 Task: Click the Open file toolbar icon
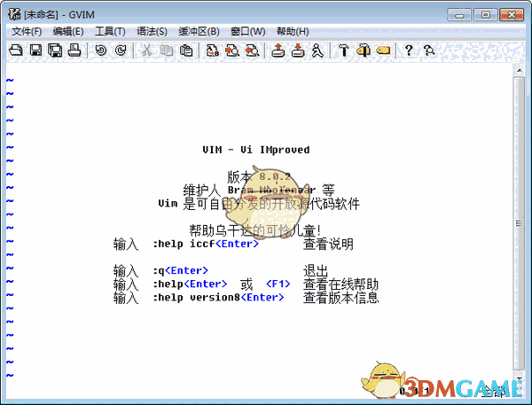tap(16, 51)
